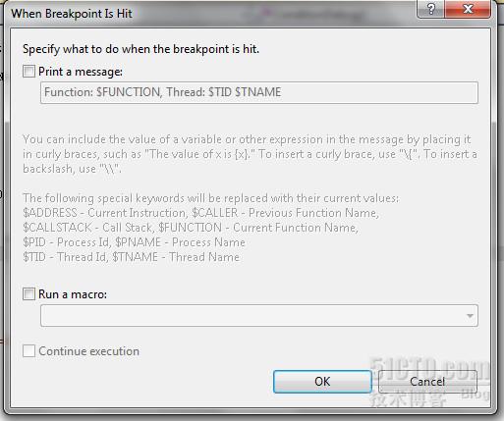Click the question mark help button
The width and height of the screenshot is (504, 421).
[430, 9]
